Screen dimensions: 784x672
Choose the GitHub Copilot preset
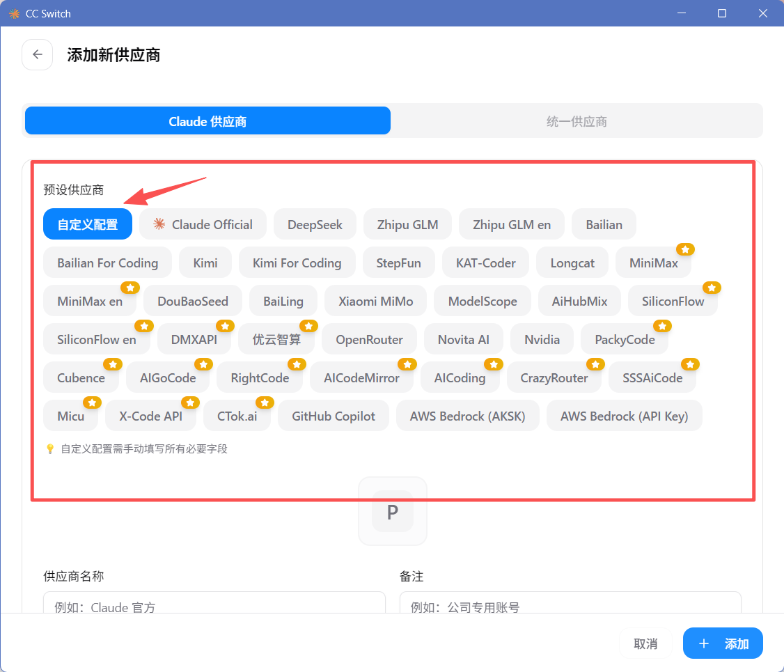click(334, 416)
